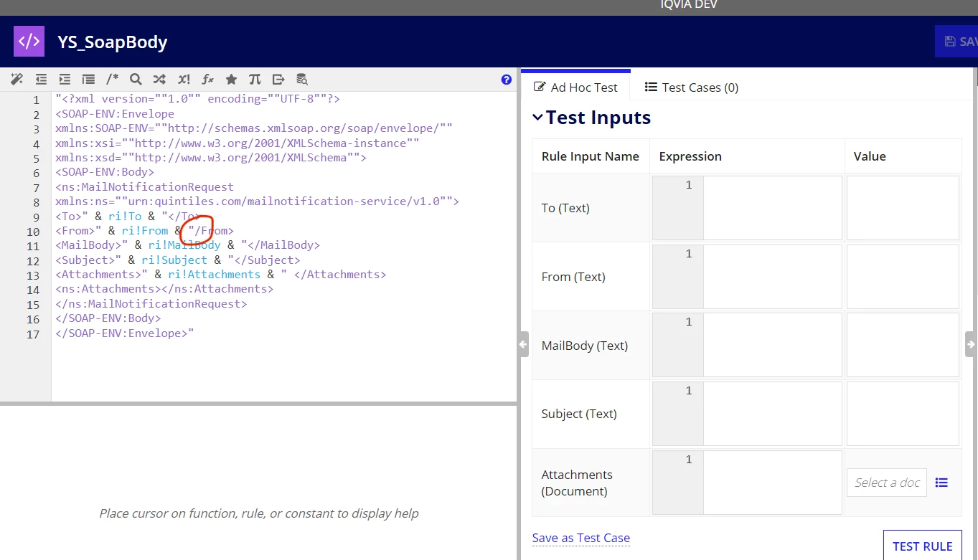Toggle comment with the /* icon

[x=113, y=80]
